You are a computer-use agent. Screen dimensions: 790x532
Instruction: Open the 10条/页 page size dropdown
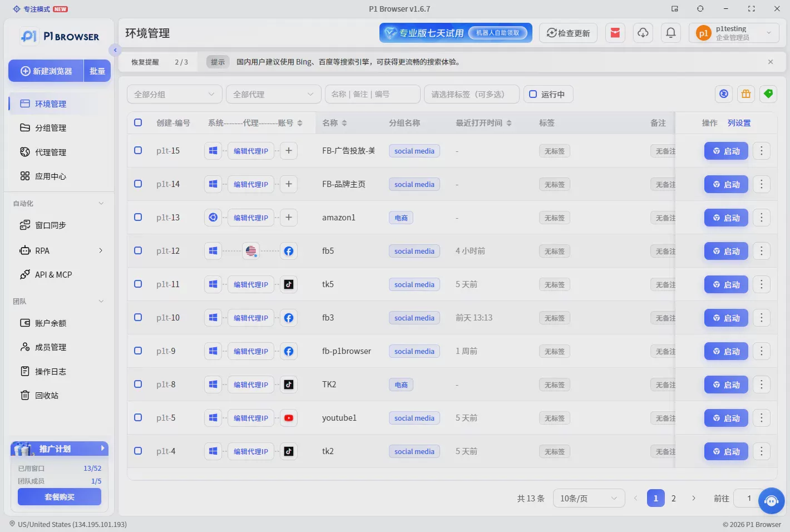click(589, 498)
